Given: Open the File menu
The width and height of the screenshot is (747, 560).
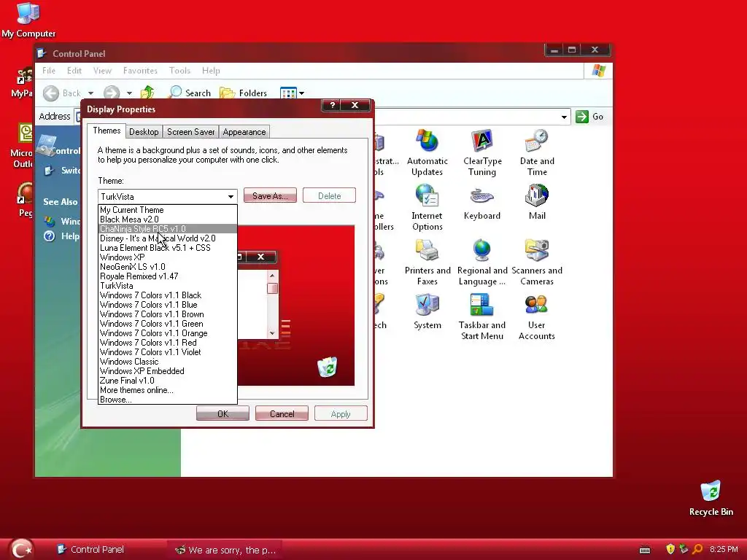Looking at the screenshot, I should (x=49, y=71).
